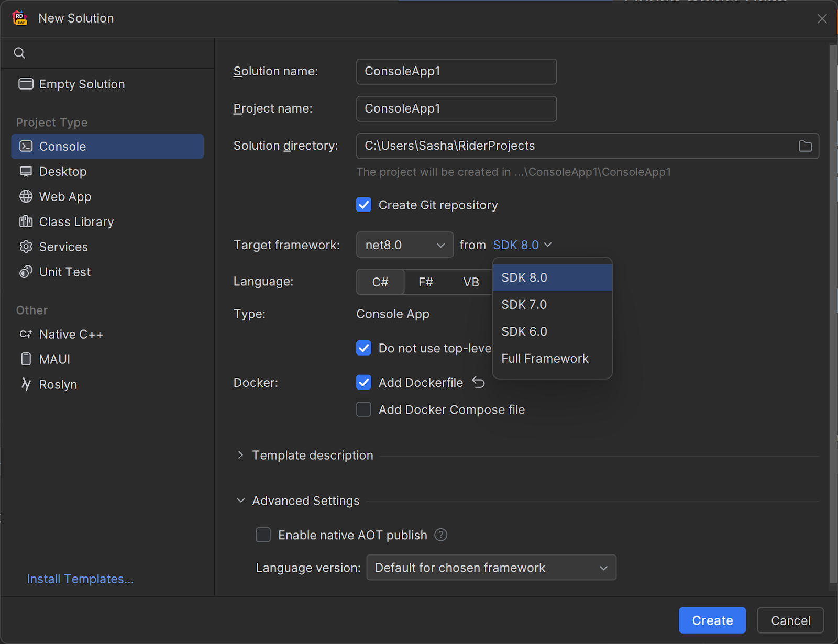Click the Console terminal icon

26,146
